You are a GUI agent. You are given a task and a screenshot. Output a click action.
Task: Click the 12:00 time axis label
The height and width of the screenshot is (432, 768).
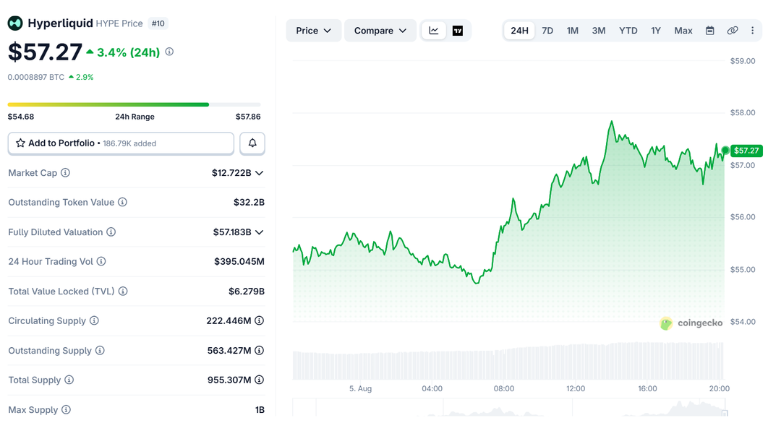click(x=576, y=388)
